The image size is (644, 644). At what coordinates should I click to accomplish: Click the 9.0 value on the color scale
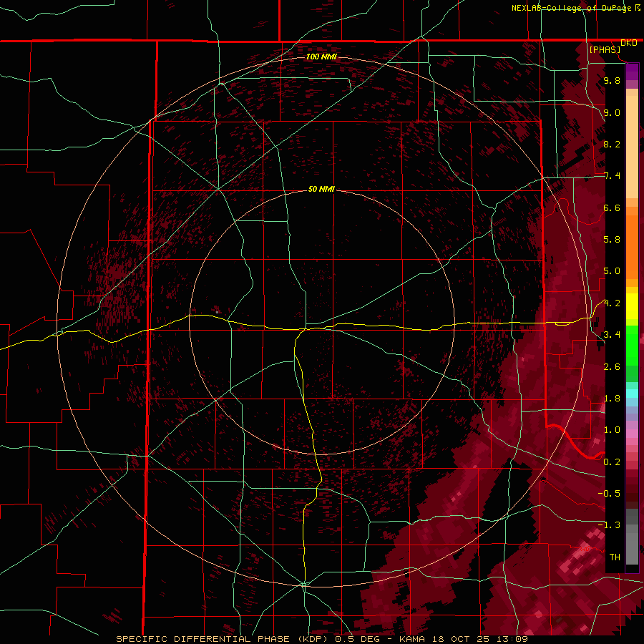click(612, 113)
